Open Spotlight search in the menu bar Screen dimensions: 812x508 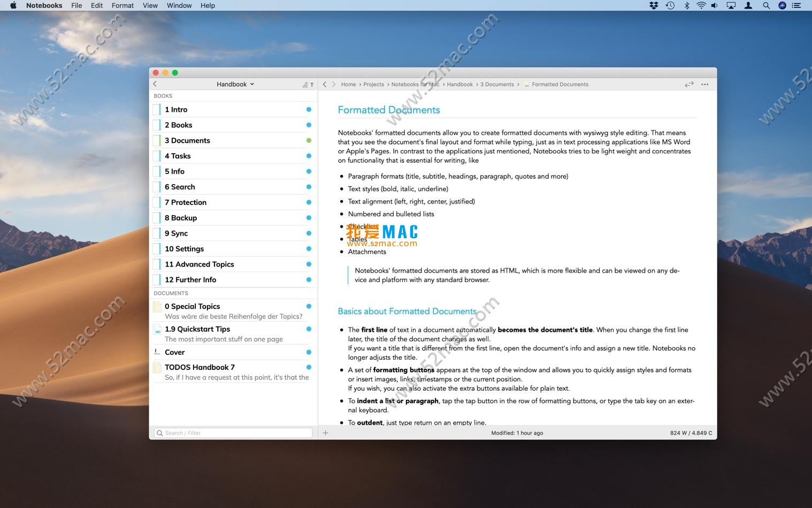tap(766, 5)
